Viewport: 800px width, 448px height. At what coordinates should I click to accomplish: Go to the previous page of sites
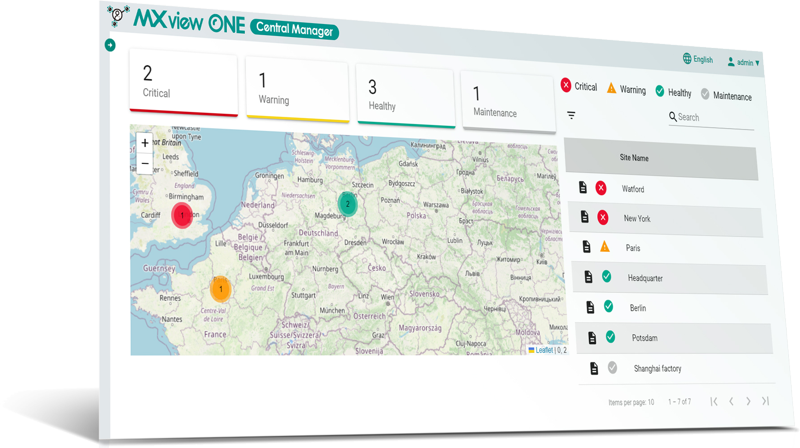[732, 402]
